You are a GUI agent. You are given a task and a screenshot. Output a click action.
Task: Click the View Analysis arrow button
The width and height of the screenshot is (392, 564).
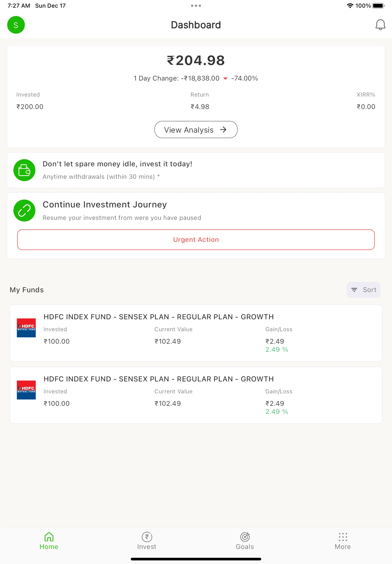[x=196, y=129]
